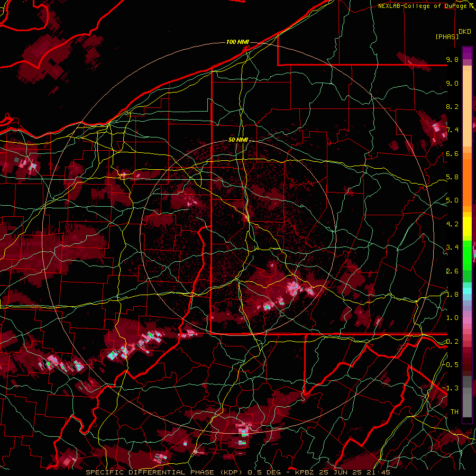Click the [PHAS] units label
476x476 pixels.
pyautogui.click(x=447, y=36)
